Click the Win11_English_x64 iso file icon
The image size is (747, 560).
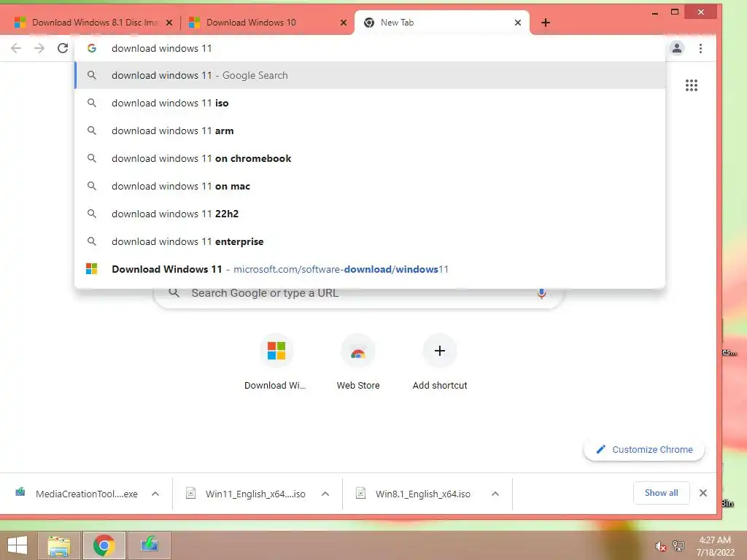click(x=190, y=493)
